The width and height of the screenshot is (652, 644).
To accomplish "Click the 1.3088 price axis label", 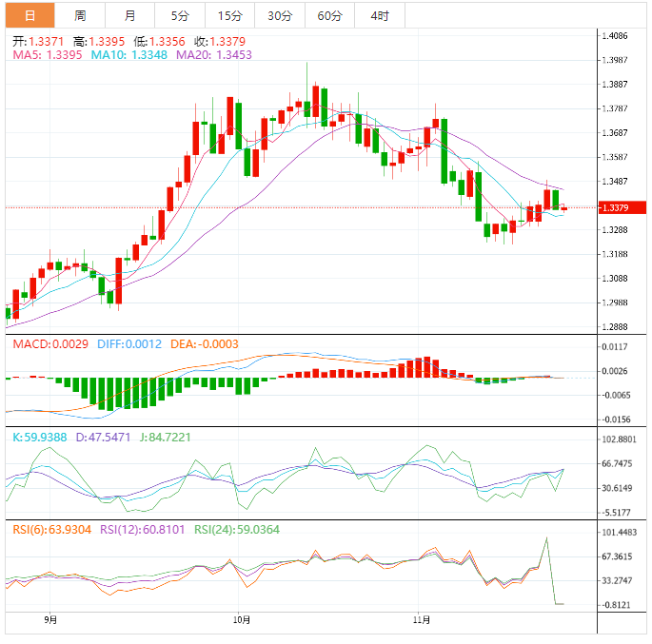I will (x=615, y=279).
